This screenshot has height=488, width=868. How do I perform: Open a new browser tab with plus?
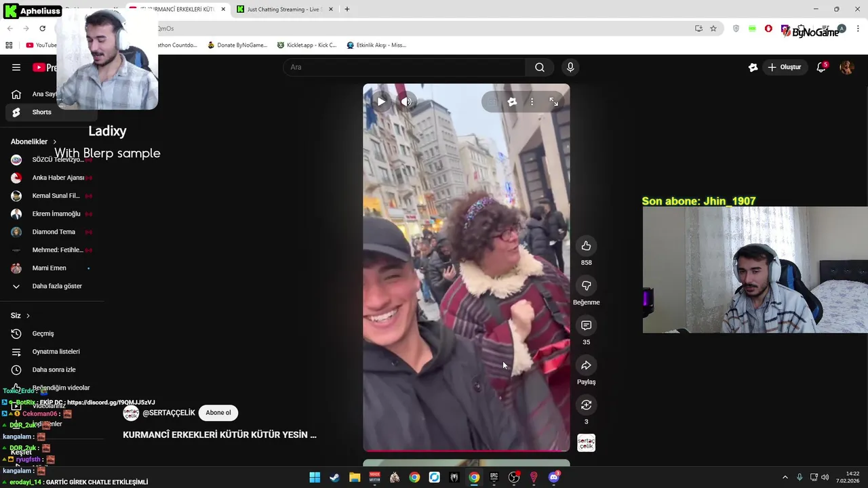(x=347, y=9)
